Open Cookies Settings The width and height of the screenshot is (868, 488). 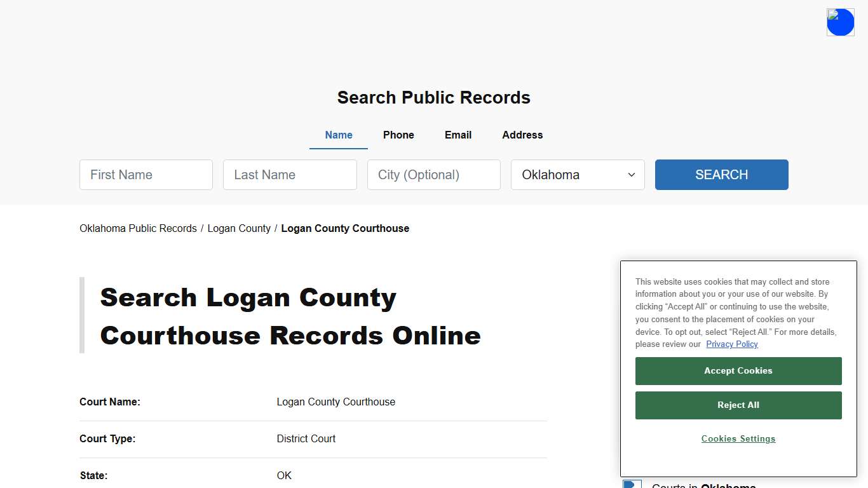tap(738, 438)
